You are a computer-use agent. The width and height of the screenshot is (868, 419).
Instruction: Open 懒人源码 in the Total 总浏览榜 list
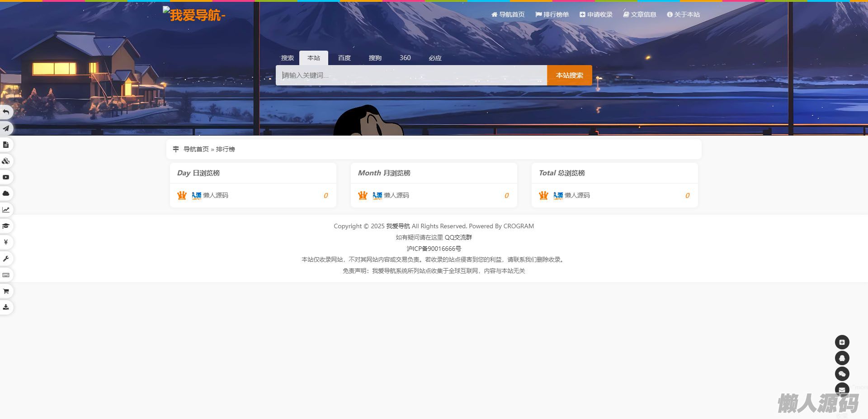click(577, 195)
